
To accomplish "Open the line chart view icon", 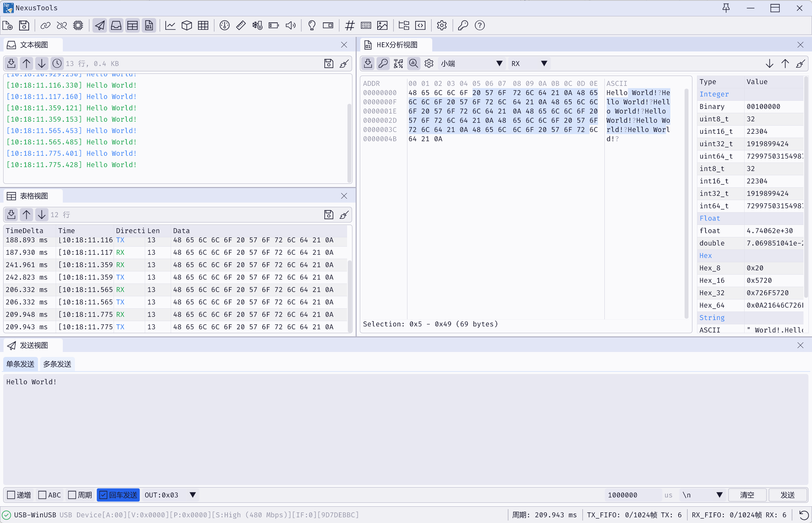I will coord(170,25).
